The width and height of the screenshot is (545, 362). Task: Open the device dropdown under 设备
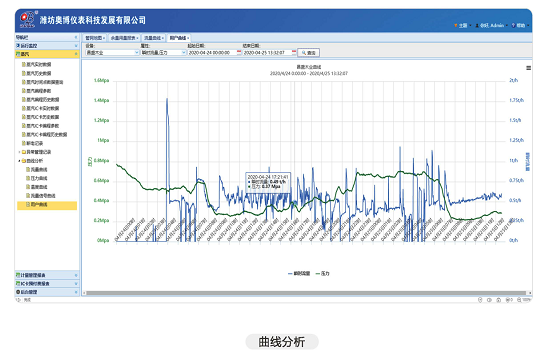112,53
